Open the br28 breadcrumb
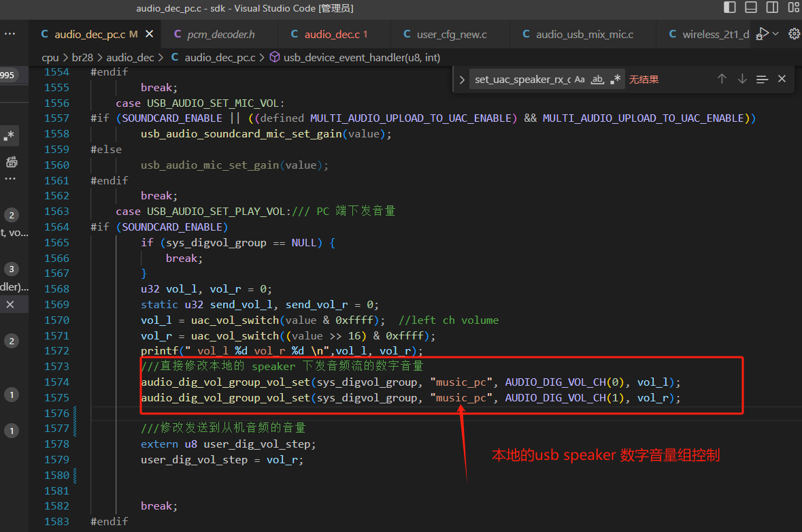 point(82,58)
